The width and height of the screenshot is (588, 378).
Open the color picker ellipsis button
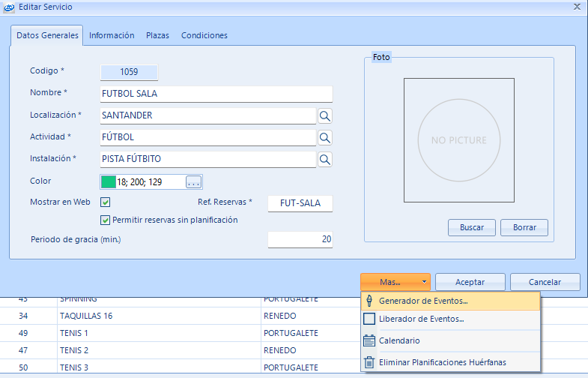tap(194, 181)
